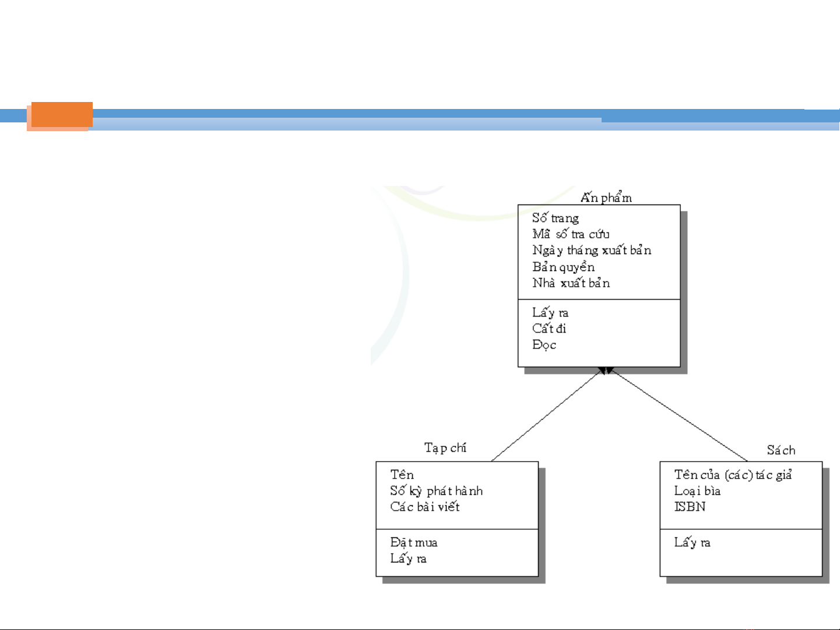Click "Ngày tháng xuất bản" attribute

(591, 251)
